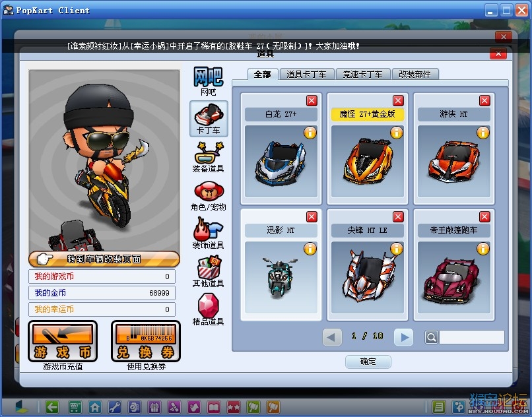Click the 确定 confirm button

[x=368, y=362]
